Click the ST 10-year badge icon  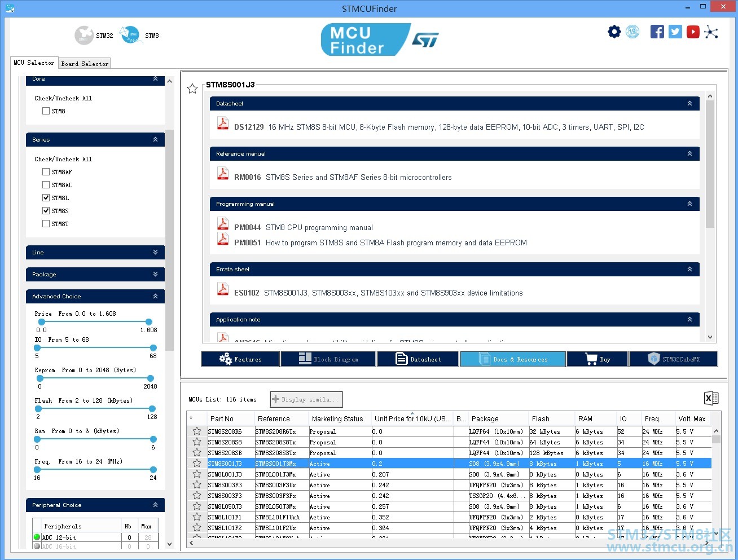pos(632,32)
